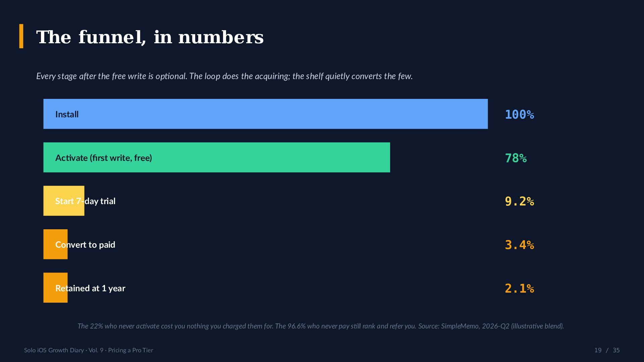Screen dimensions: 644x362
Task: Select the orange accent bar beside the title
Action: point(21,36)
